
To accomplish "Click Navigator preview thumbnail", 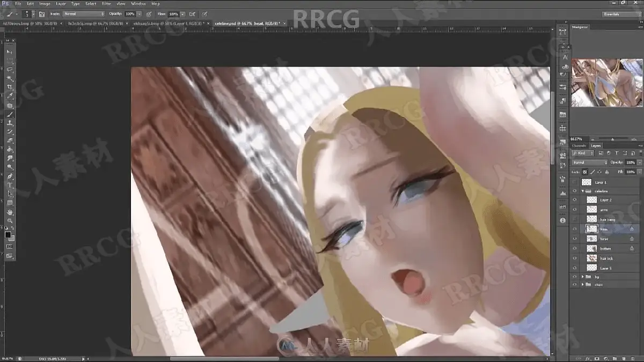I will [607, 83].
